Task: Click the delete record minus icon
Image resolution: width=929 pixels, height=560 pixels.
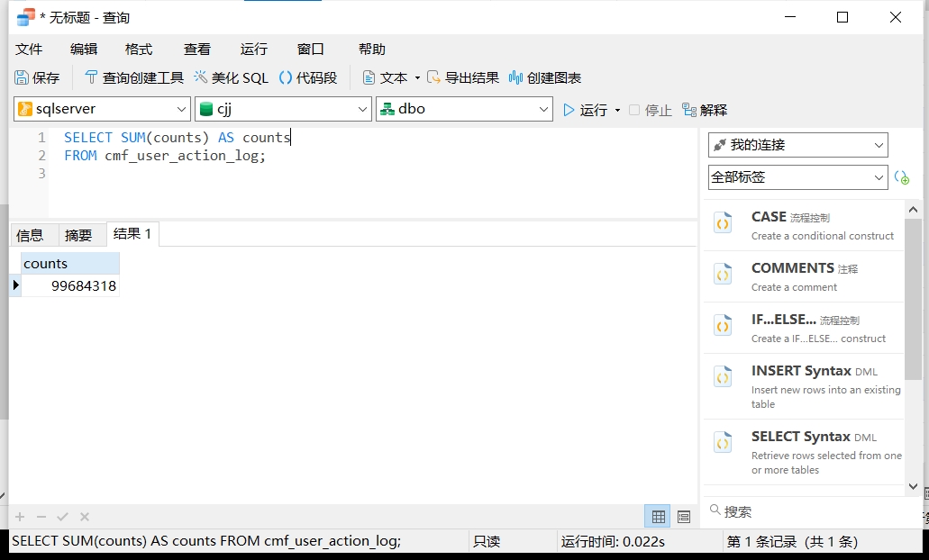Action: [41, 517]
